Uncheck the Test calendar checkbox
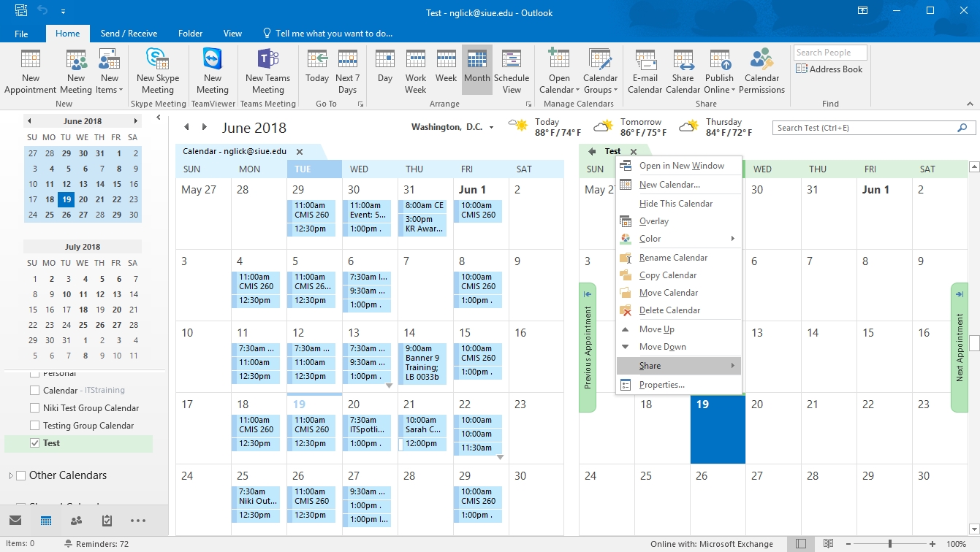The width and height of the screenshot is (980, 552). pyautogui.click(x=35, y=443)
